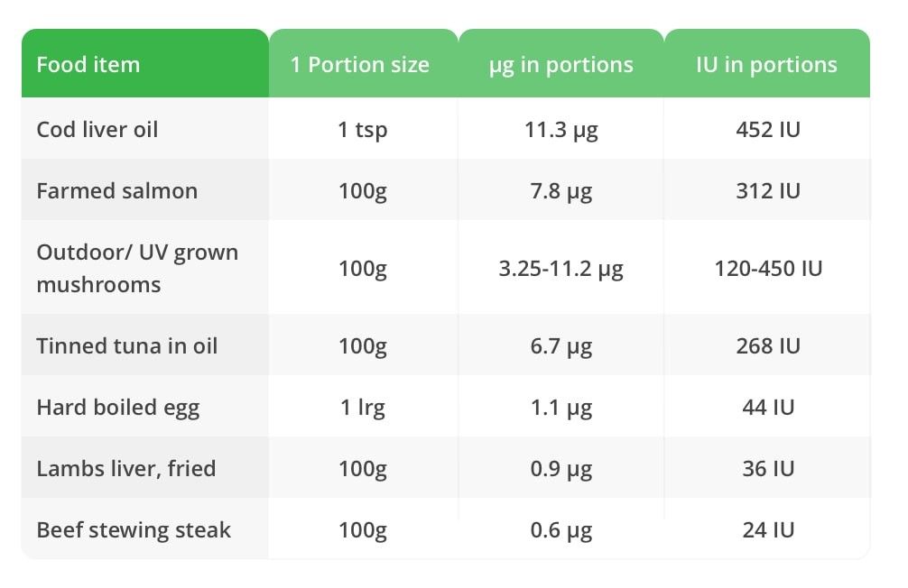
Task: Select the Tinned tuna in oil cell
Action: click(x=127, y=345)
